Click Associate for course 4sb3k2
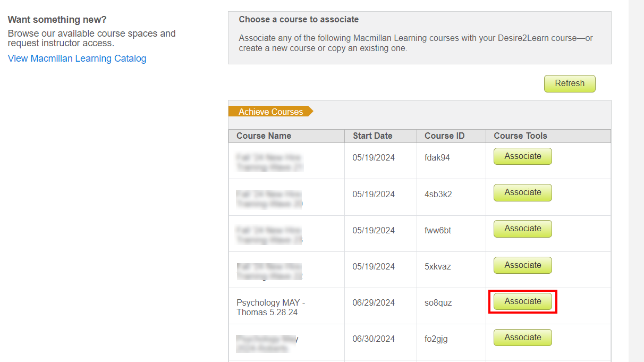The width and height of the screenshot is (644, 362). coord(522,192)
